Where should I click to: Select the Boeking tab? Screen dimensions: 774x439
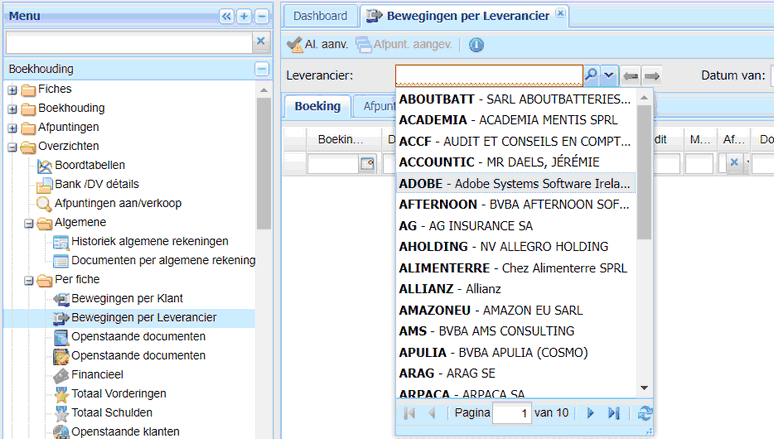[317, 106]
